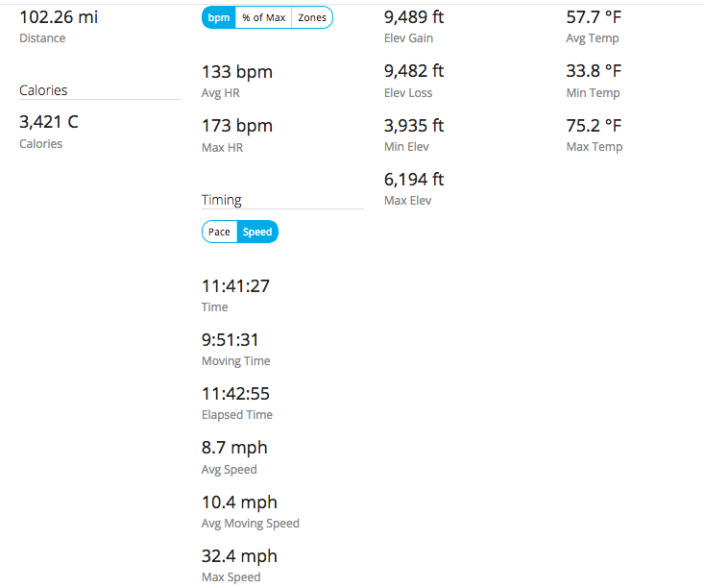Click the 3,421 C calories value

coord(48,122)
